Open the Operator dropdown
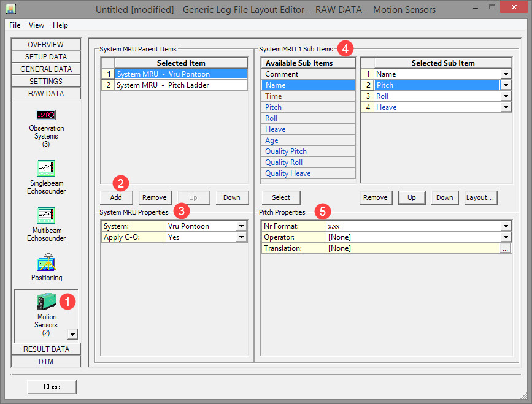532x404 pixels. [x=506, y=237]
